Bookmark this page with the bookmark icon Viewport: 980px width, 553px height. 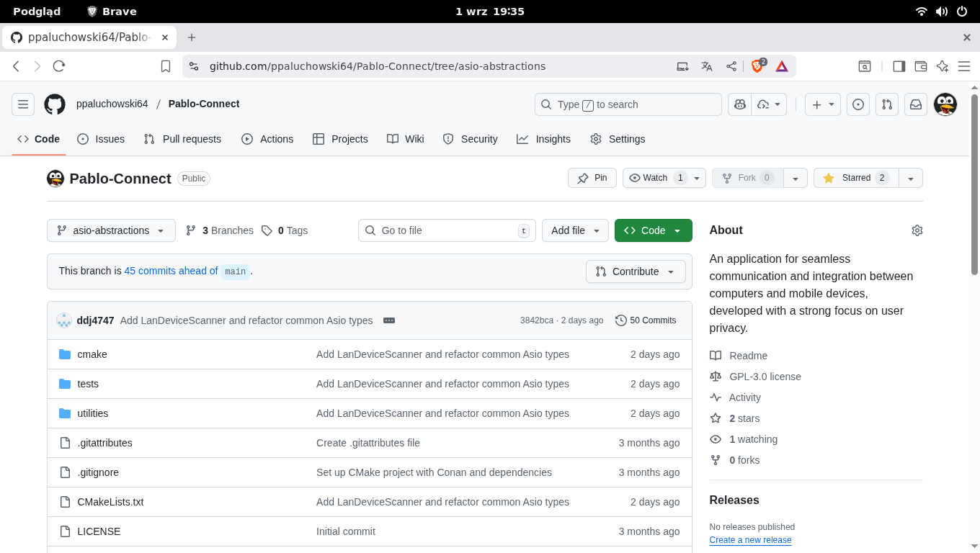(166, 66)
